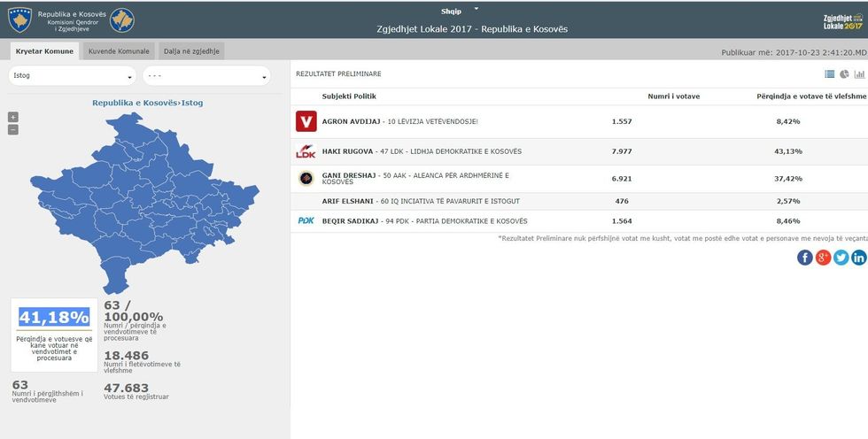Share results on Twitter
The image size is (868, 439).
841,258
